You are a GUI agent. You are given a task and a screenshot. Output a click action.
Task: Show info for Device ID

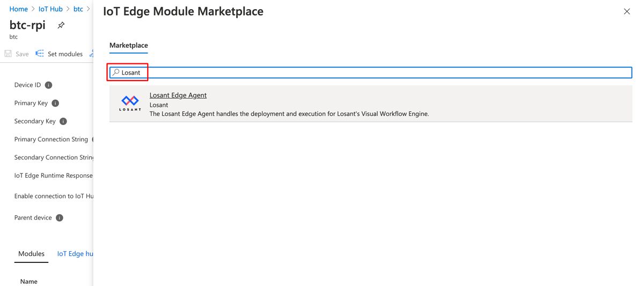coord(49,85)
